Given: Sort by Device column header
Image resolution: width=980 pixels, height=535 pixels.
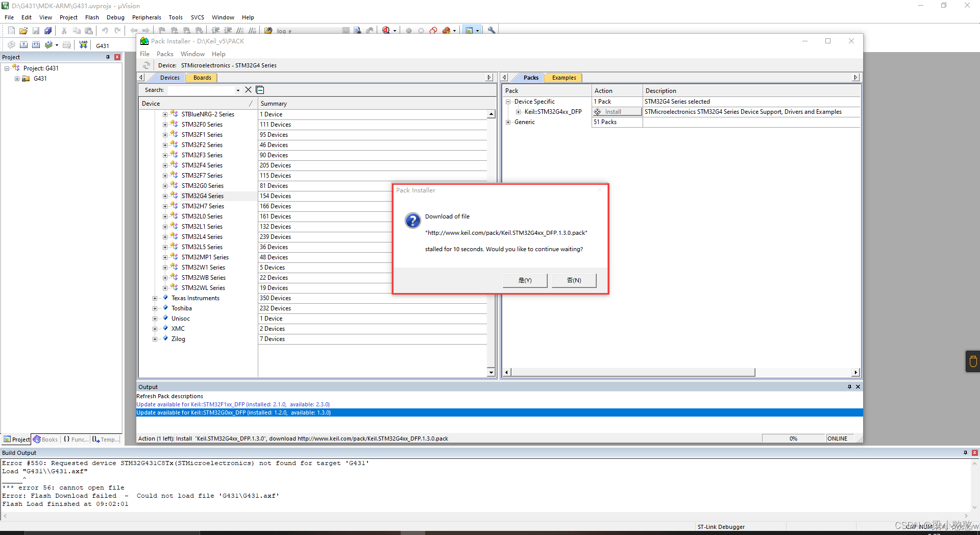Looking at the screenshot, I should point(198,104).
